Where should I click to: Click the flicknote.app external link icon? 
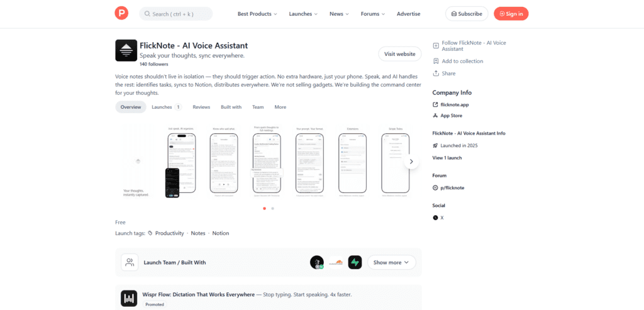[x=435, y=105]
